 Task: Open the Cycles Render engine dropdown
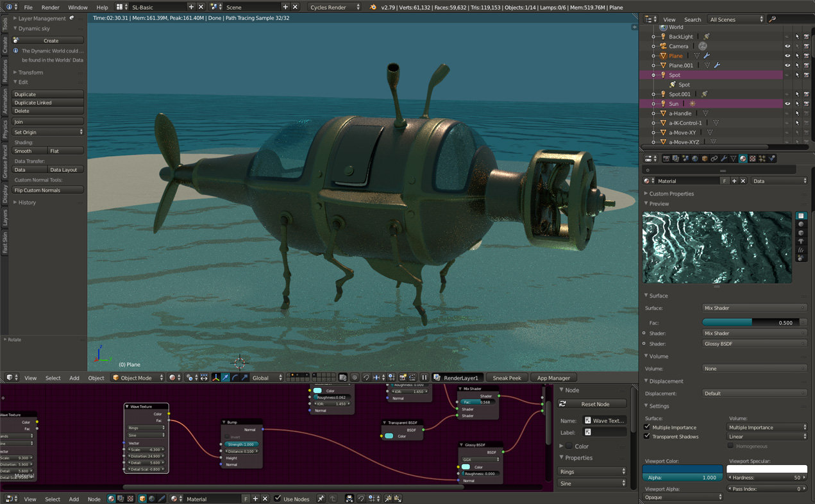(x=335, y=7)
